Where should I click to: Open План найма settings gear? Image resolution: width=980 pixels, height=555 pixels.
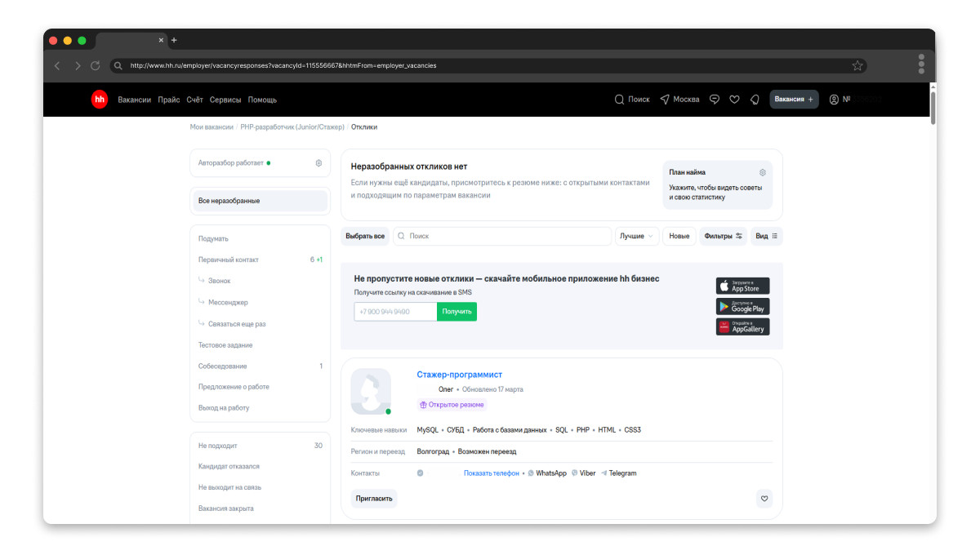[762, 172]
